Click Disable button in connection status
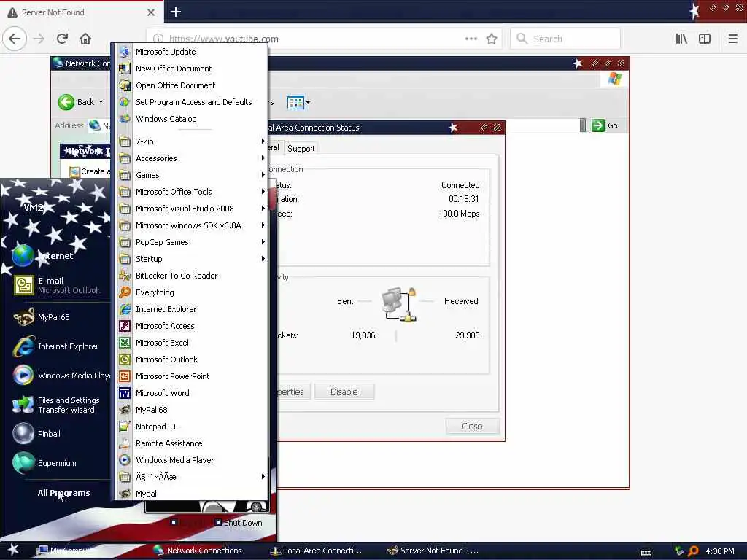The image size is (747, 560). [x=344, y=392]
